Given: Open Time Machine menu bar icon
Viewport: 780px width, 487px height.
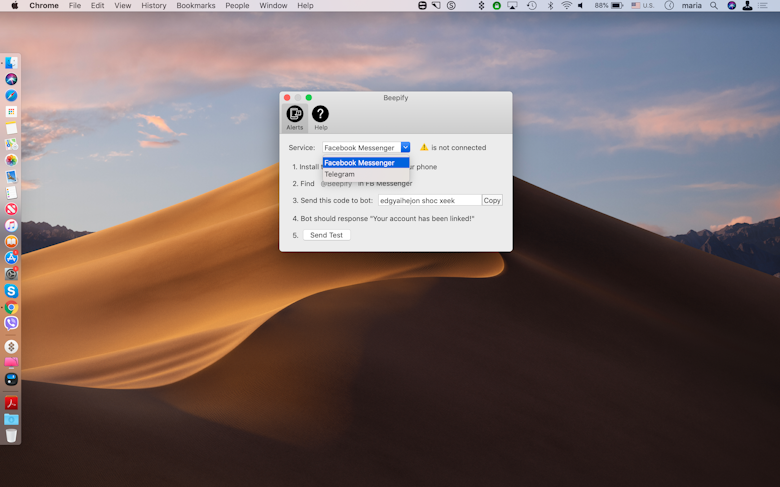Looking at the screenshot, I should 532,5.
